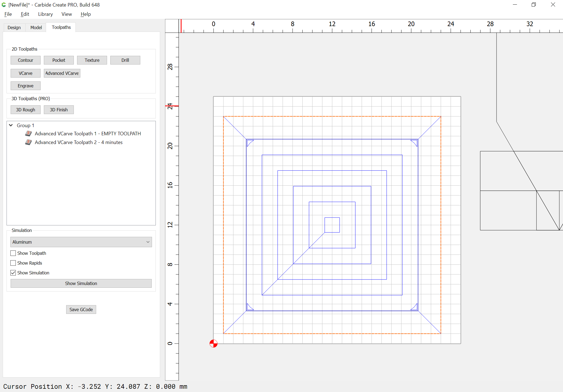Click the top horizontal ruler at 12
Image resolution: width=563 pixels, height=392 pixels.
pyautogui.click(x=332, y=24)
